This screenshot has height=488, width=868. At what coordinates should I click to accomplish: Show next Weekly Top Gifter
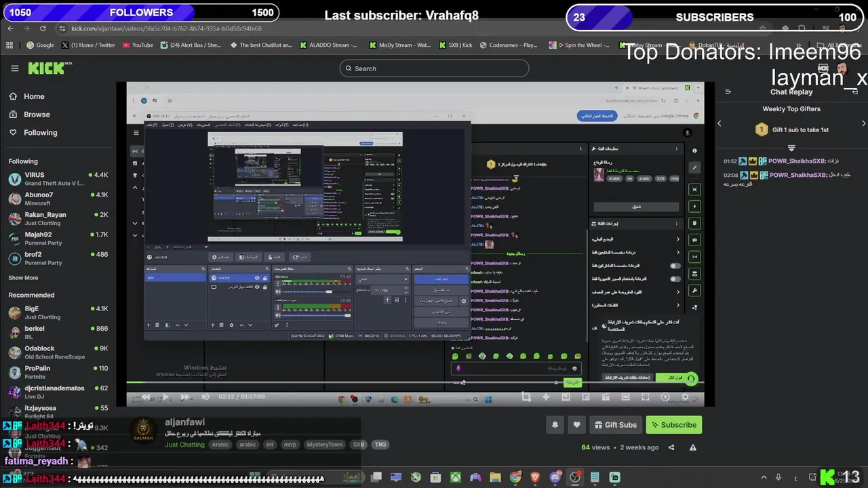tap(863, 123)
